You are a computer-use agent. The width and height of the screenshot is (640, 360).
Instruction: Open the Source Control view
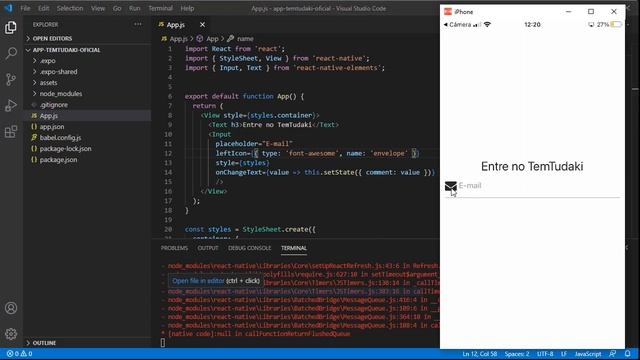tap(11, 79)
